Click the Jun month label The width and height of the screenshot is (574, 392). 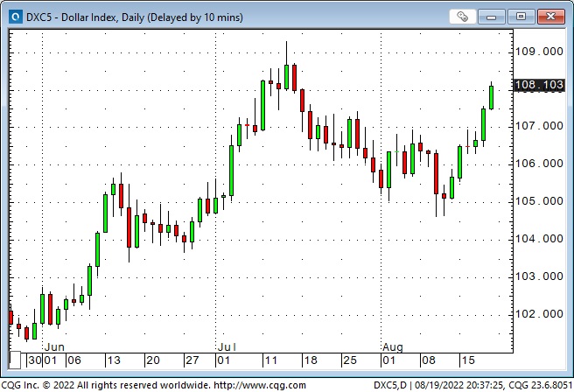click(x=54, y=347)
